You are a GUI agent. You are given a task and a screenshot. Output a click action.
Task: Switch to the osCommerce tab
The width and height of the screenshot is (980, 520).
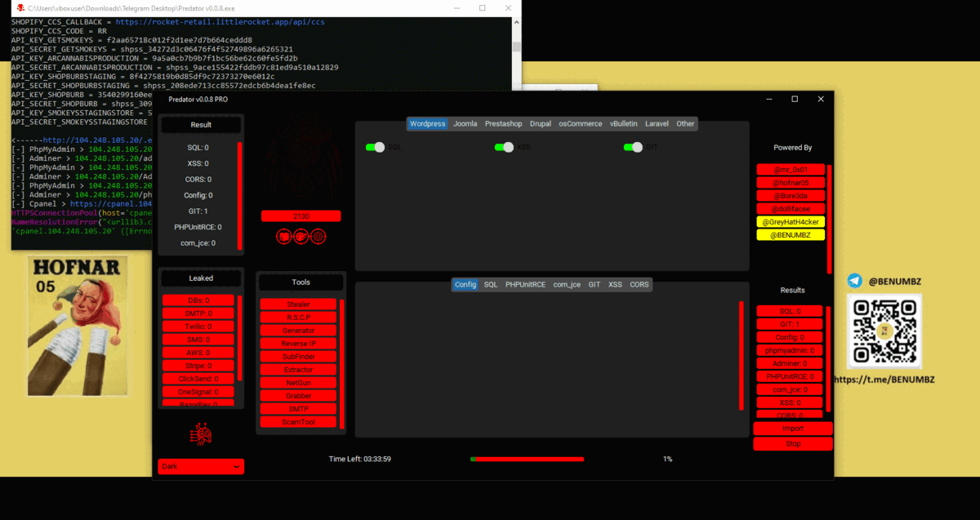tap(581, 124)
